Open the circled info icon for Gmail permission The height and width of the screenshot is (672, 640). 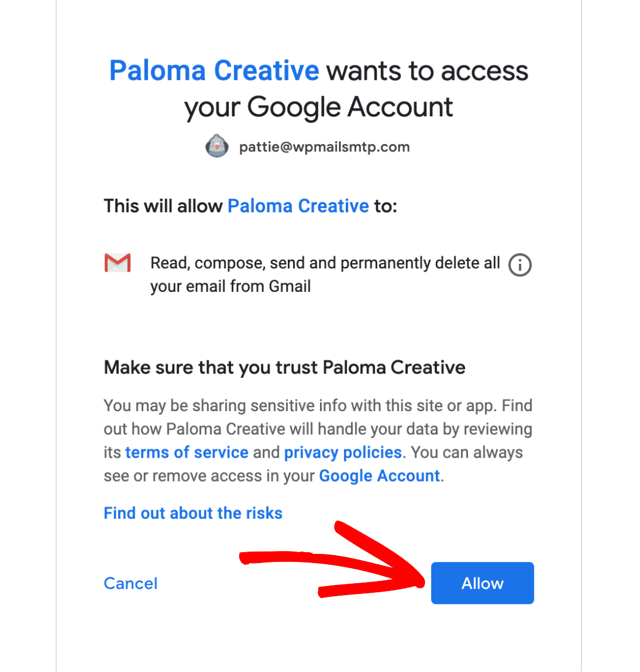tap(520, 265)
